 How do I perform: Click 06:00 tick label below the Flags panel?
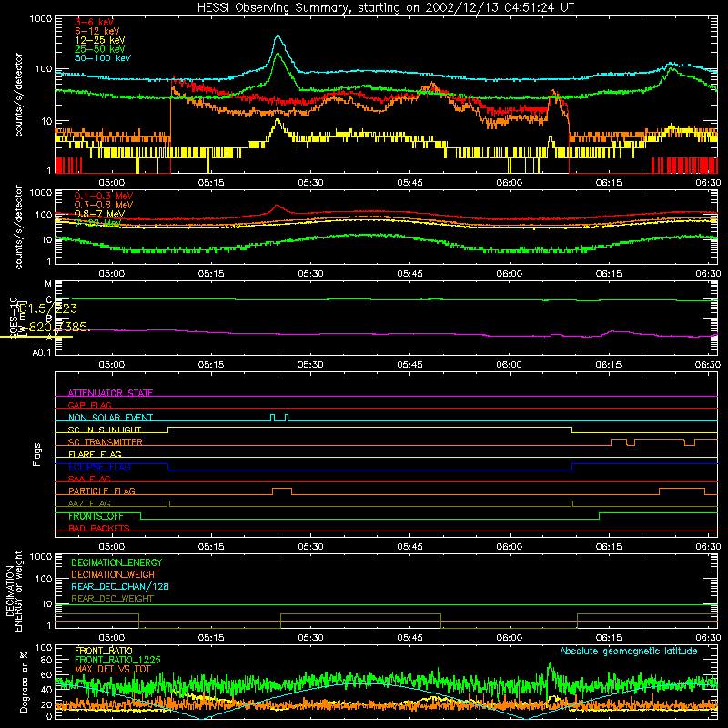point(510,547)
